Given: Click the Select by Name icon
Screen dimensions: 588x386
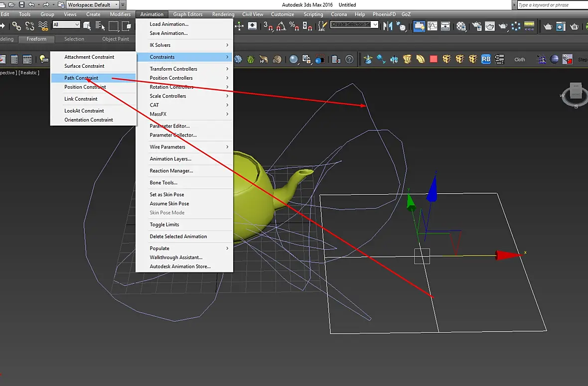Looking at the screenshot, I should tap(100, 26).
